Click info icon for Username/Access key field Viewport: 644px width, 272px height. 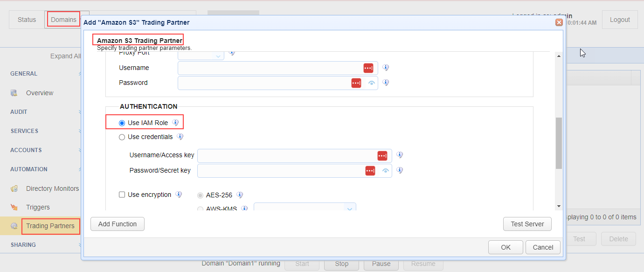pos(400,155)
